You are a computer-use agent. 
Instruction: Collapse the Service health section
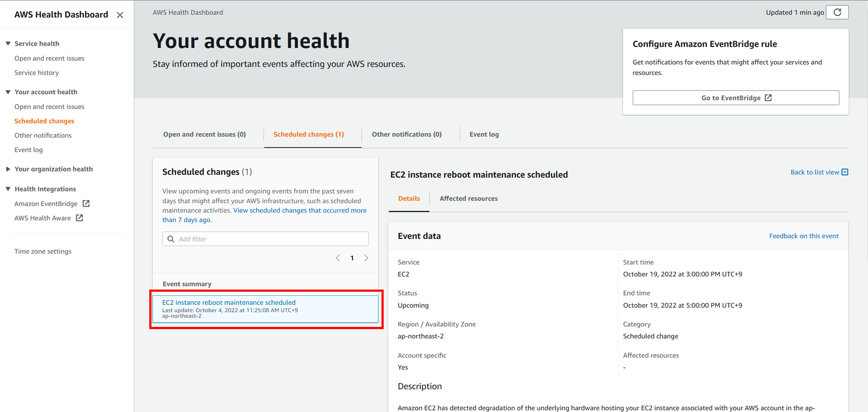click(8, 43)
